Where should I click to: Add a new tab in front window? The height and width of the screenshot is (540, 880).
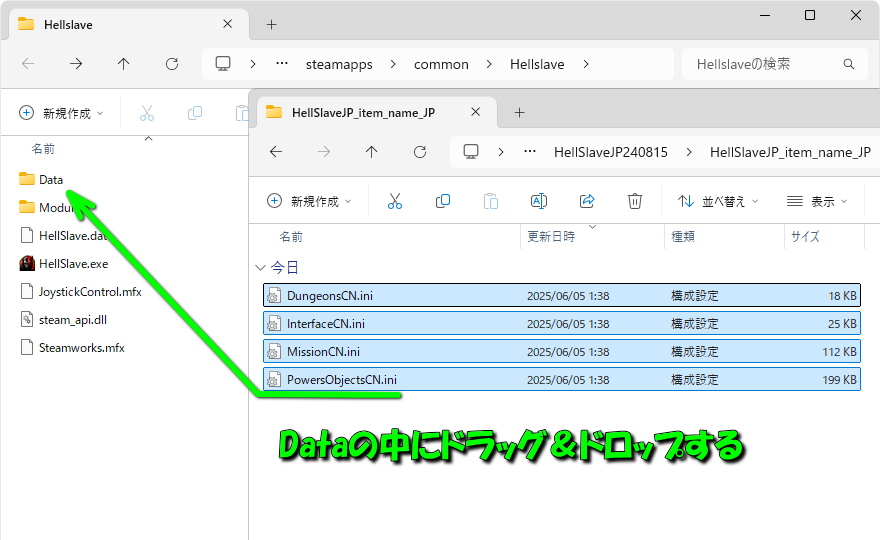pos(520,113)
